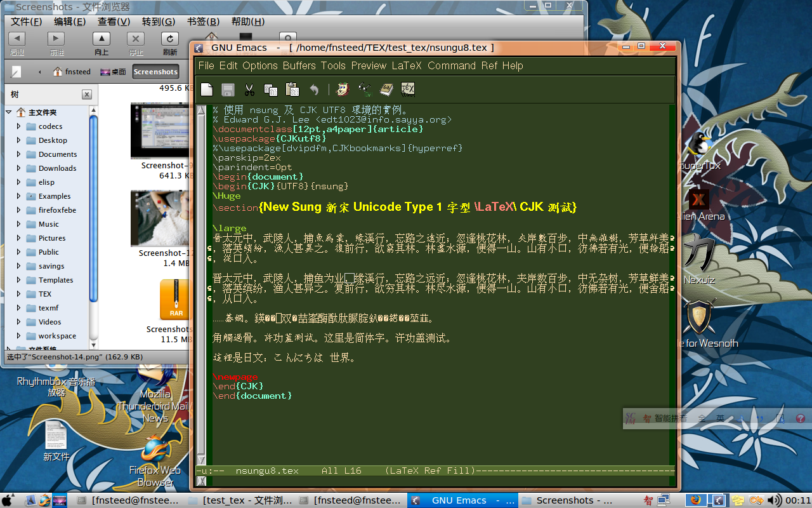
Task: Launch the viewer with the glasses icon
Action: click(365, 90)
